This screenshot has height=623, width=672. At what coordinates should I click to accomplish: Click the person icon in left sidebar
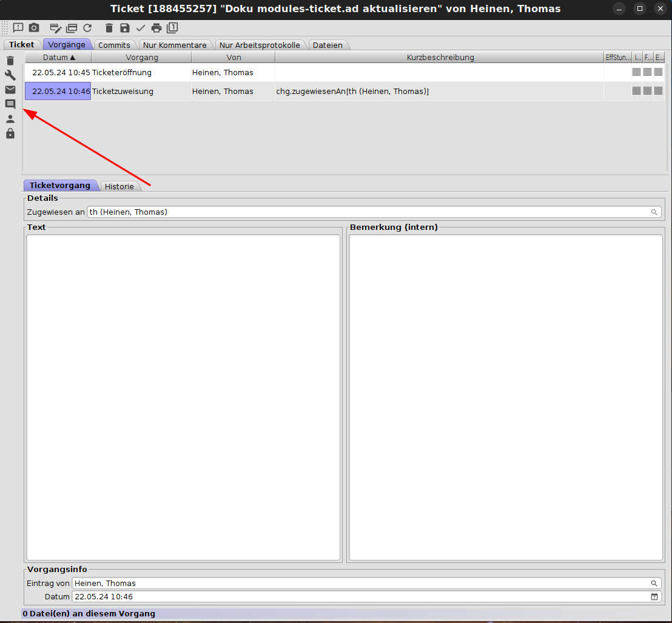10,119
